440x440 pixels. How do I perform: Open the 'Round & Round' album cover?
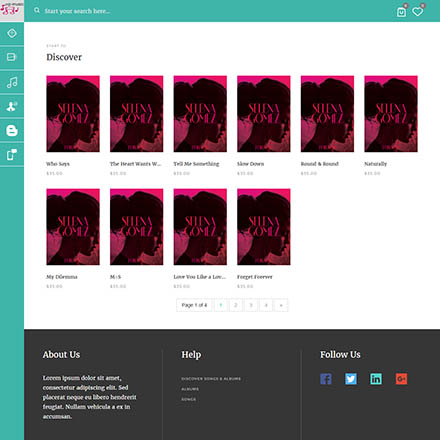tap(327, 114)
